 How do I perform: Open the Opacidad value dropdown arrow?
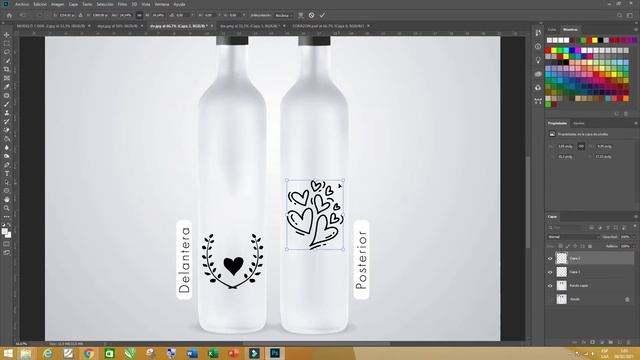coord(633,237)
